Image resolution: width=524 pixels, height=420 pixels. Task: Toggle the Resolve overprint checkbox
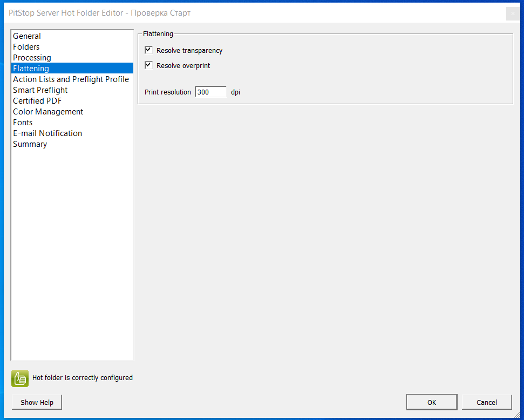pyautogui.click(x=149, y=65)
